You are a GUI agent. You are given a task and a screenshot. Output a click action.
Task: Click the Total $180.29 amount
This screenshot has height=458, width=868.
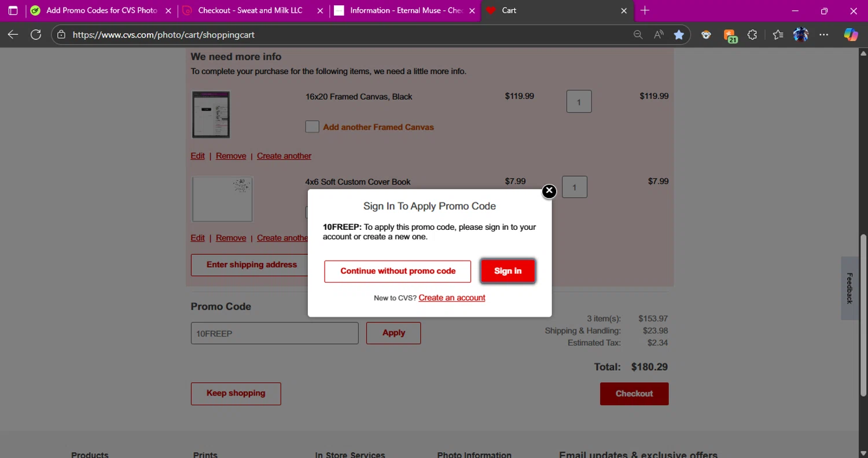tap(649, 367)
